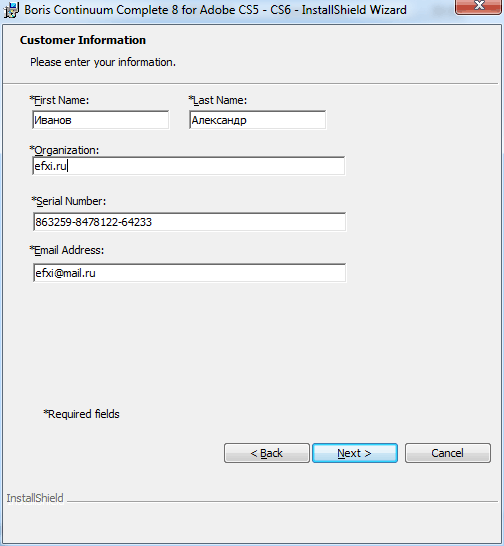The width and height of the screenshot is (504, 546).
Task: Click the "*Serial Number:" label
Action: pos(69,201)
